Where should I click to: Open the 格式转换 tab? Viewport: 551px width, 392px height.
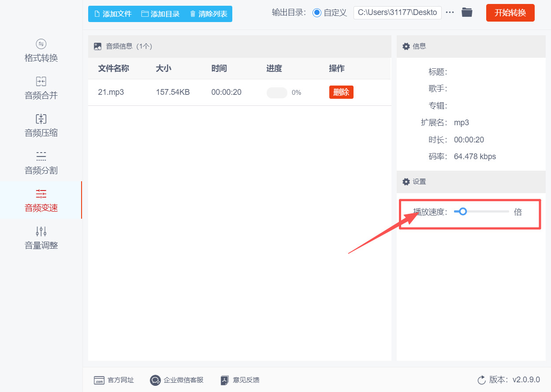(41, 51)
